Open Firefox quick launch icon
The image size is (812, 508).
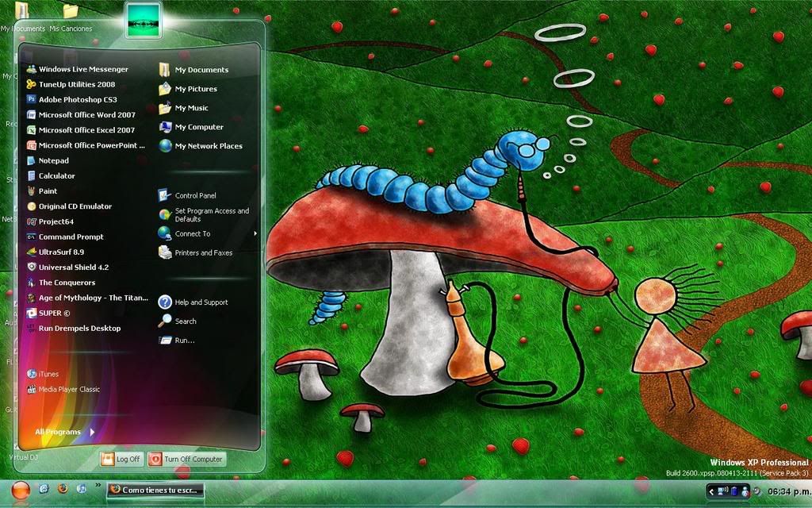[63, 488]
